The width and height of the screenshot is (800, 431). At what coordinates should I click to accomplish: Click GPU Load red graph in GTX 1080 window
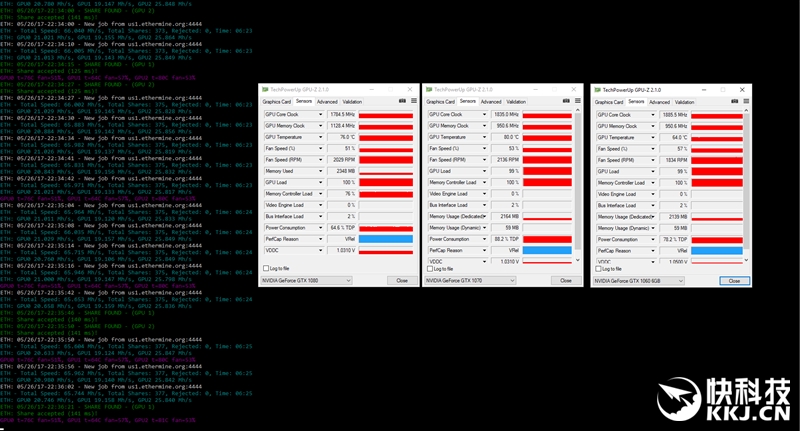[386, 183]
